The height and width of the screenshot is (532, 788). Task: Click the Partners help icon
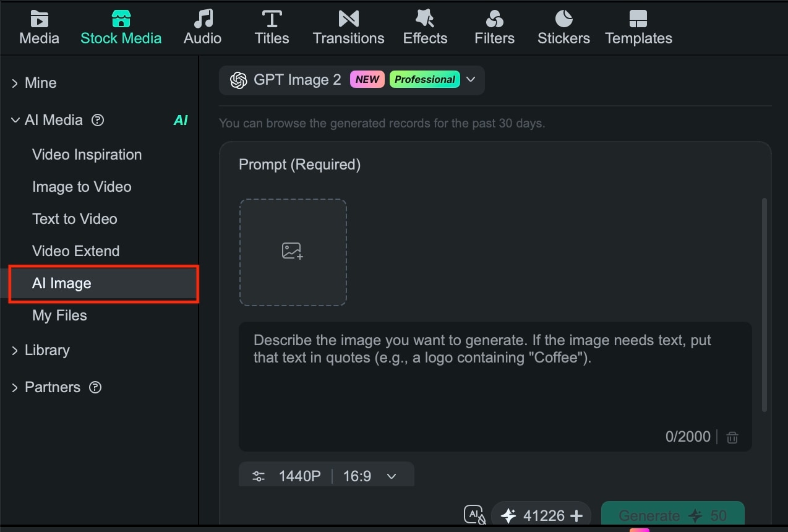[95, 387]
